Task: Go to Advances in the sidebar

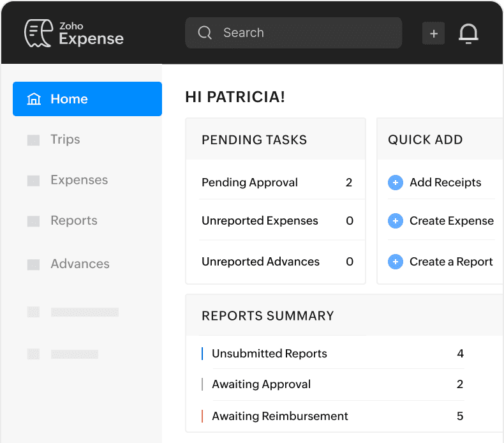Action: [x=80, y=264]
